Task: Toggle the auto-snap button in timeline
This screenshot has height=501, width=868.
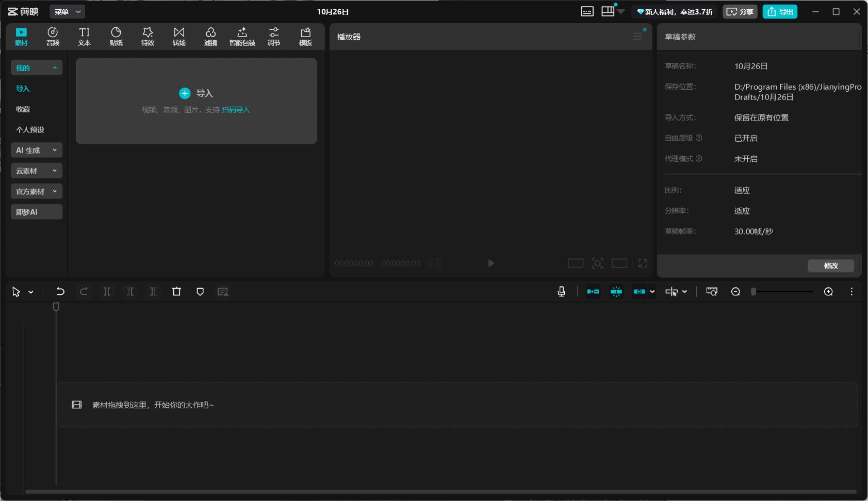Action: [x=616, y=292]
